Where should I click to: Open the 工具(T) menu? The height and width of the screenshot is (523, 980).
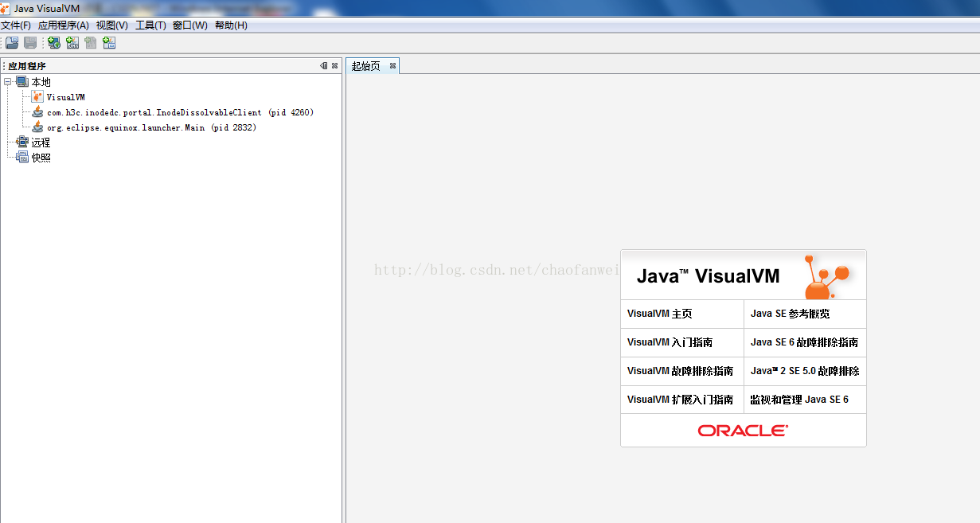pyautogui.click(x=150, y=25)
